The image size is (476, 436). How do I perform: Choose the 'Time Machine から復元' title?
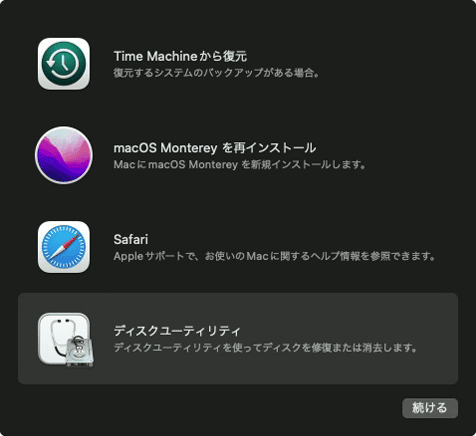point(180,56)
